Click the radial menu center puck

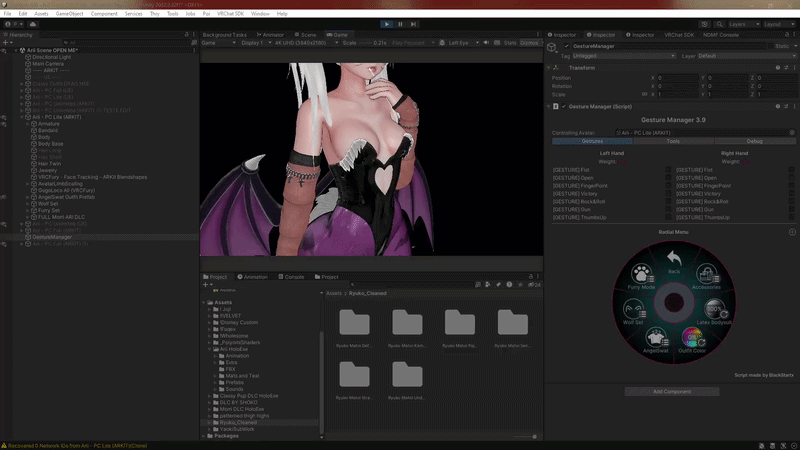point(674,303)
